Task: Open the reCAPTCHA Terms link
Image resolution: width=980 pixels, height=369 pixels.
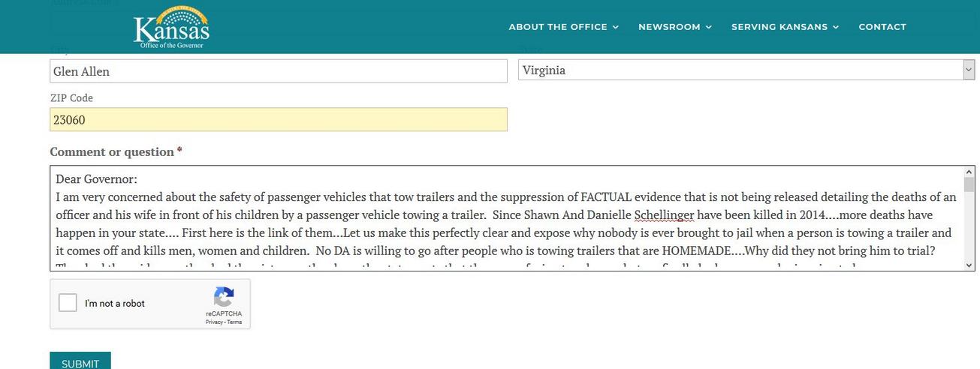Action: (234, 322)
